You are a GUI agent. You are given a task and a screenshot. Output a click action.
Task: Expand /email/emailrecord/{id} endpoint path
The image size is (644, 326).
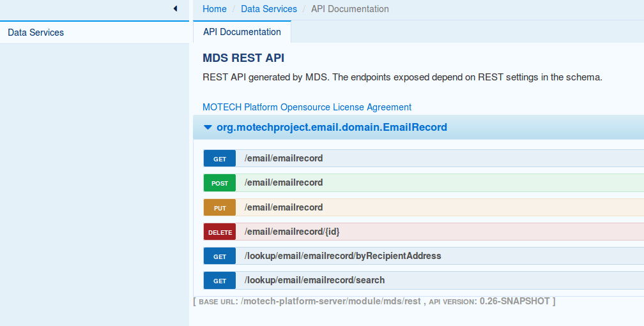(x=292, y=232)
